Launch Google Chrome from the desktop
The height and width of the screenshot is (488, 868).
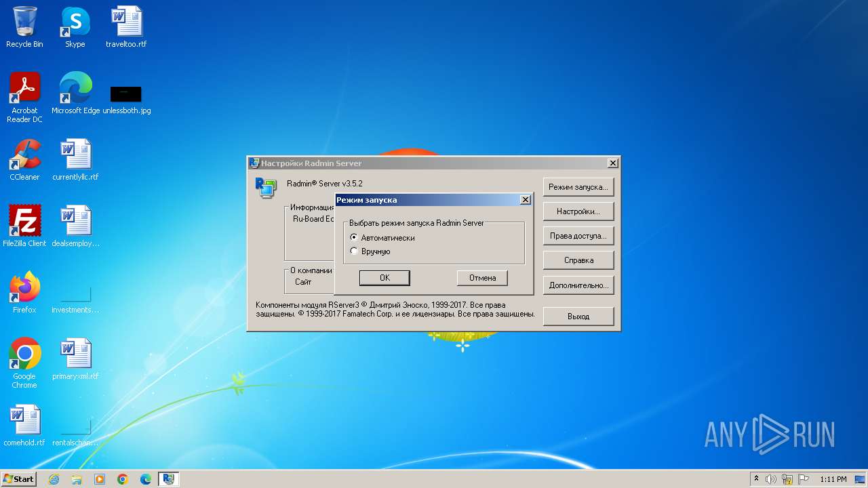click(24, 363)
